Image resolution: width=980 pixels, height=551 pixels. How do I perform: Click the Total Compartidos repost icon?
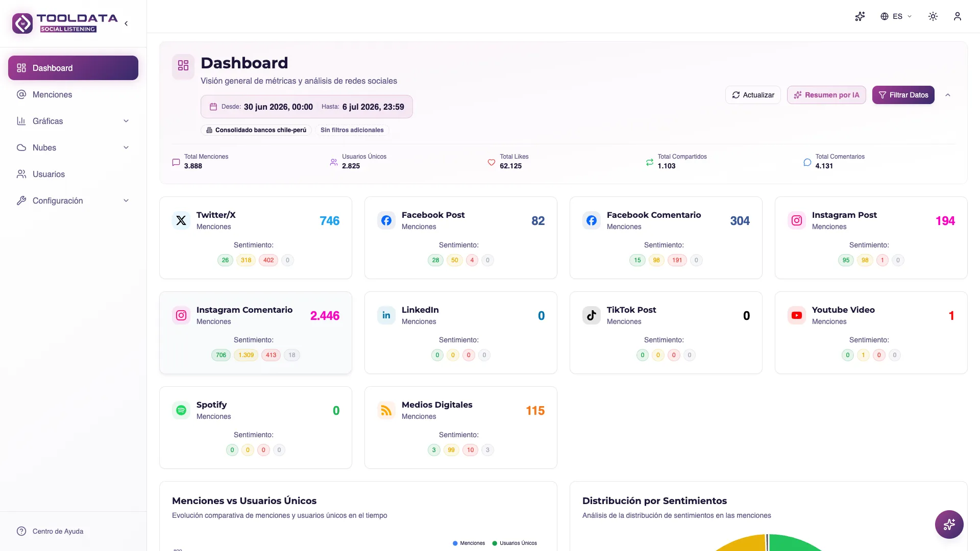(x=649, y=162)
